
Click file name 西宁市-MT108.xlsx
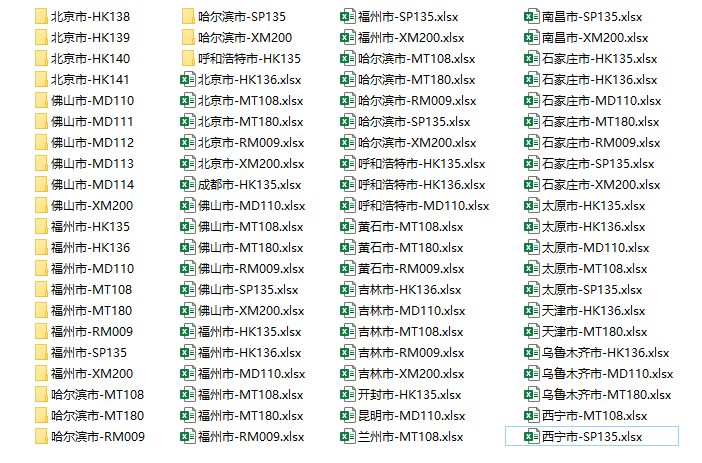pos(594,416)
